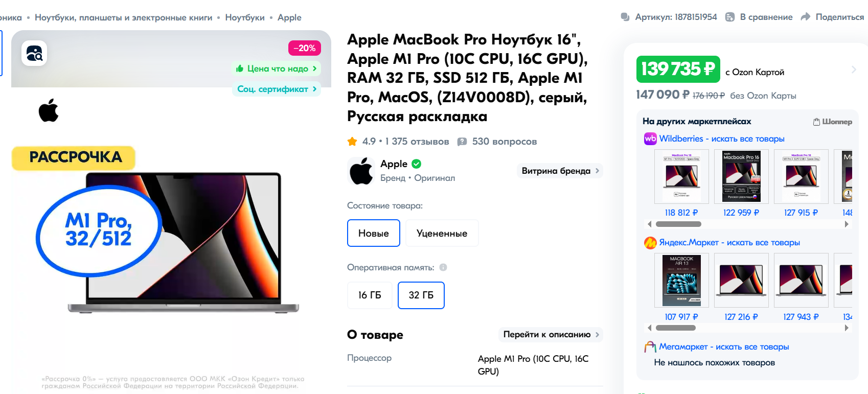This screenshot has width=868, height=394.
Task: Open the Ноутбуки breadcrumb
Action: [x=245, y=17]
